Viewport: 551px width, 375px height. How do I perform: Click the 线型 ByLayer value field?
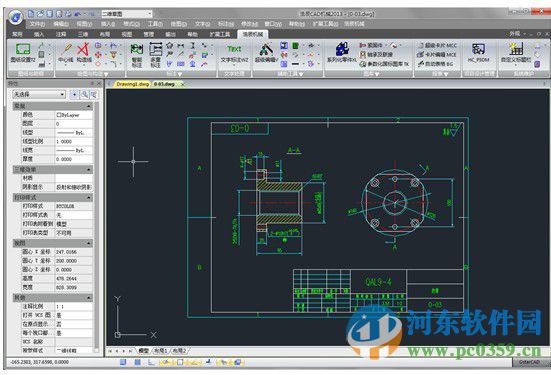coord(74,132)
